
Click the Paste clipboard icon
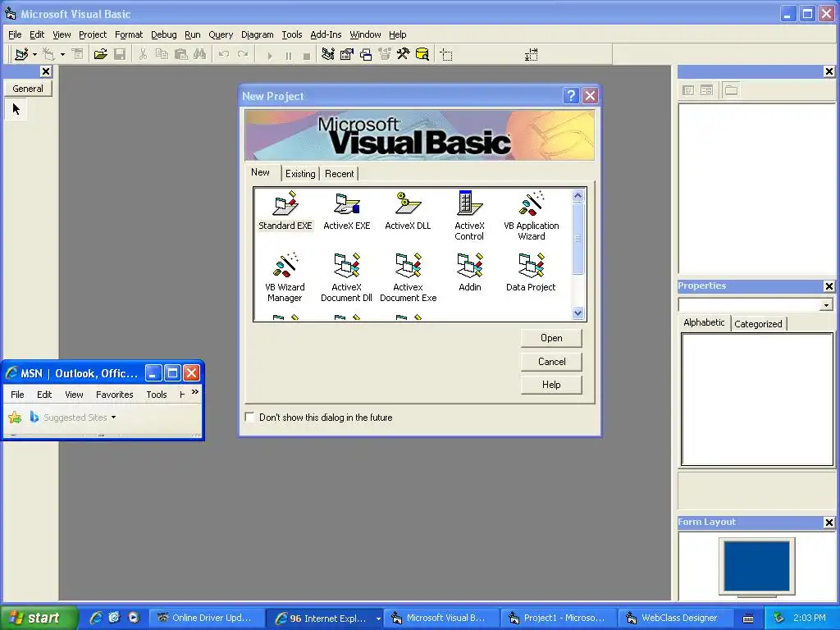pos(181,54)
